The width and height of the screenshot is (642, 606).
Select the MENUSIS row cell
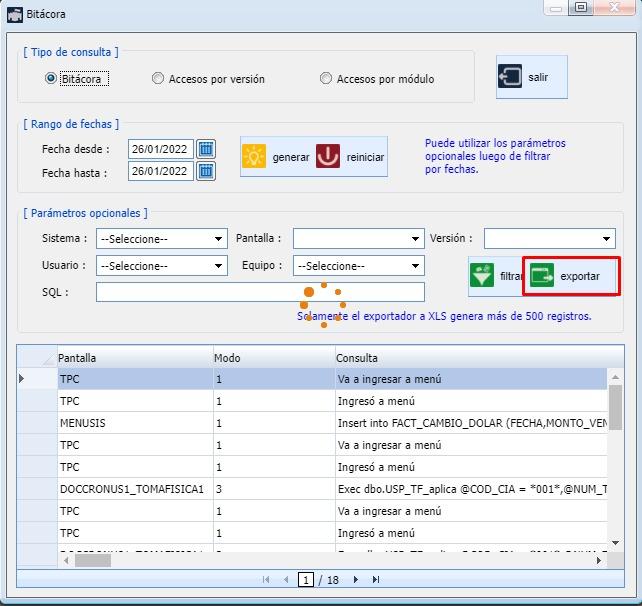click(x=135, y=423)
